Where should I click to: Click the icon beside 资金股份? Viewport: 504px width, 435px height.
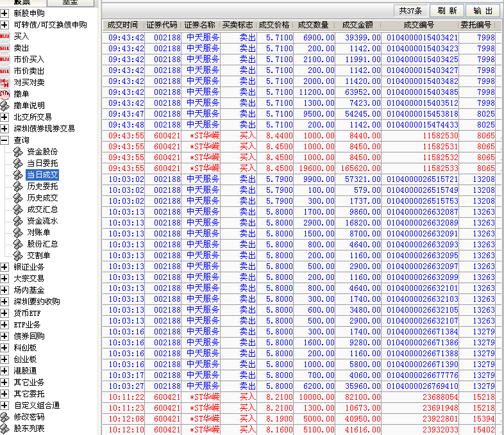pos(18,152)
